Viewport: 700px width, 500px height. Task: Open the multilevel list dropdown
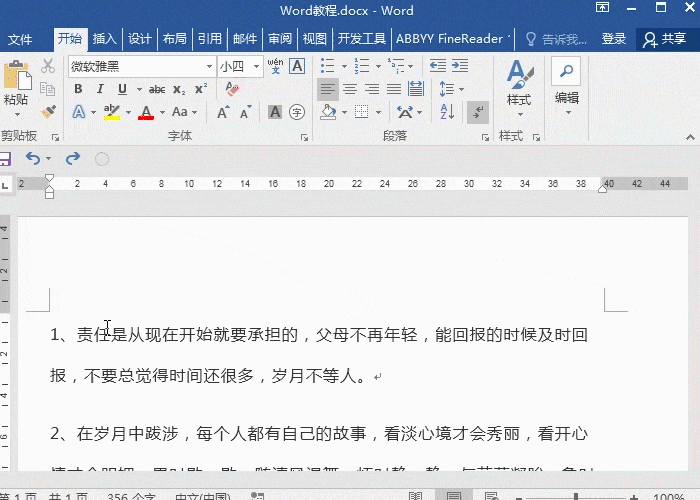click(410, 67)
